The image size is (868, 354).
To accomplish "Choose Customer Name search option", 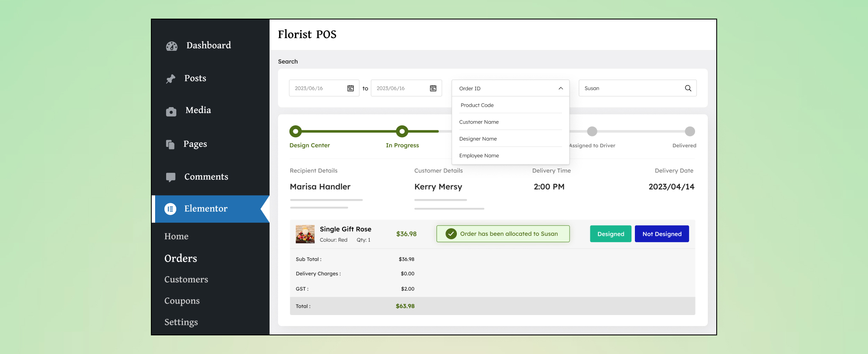I will tap(479, 122).
